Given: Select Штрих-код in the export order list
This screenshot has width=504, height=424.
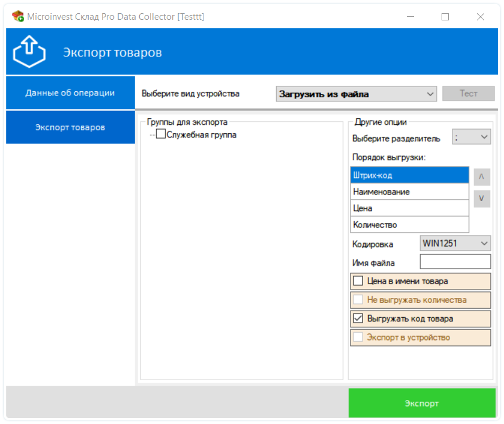Looking at the screenshot, I should [x=409, y=175].
